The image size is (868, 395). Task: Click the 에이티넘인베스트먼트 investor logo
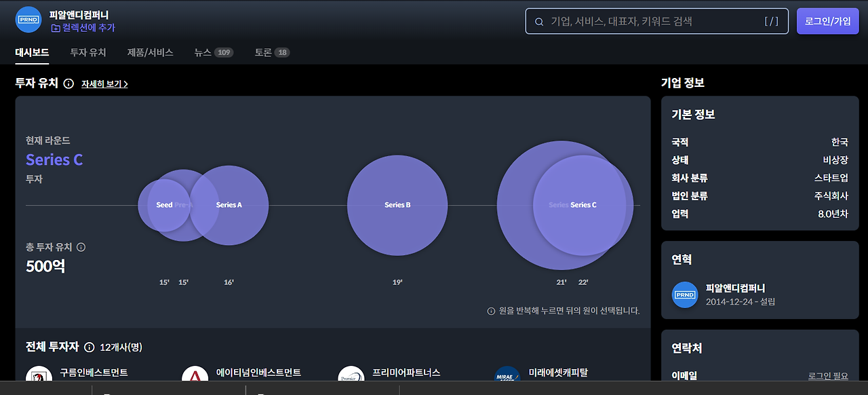tap(193, 375)
